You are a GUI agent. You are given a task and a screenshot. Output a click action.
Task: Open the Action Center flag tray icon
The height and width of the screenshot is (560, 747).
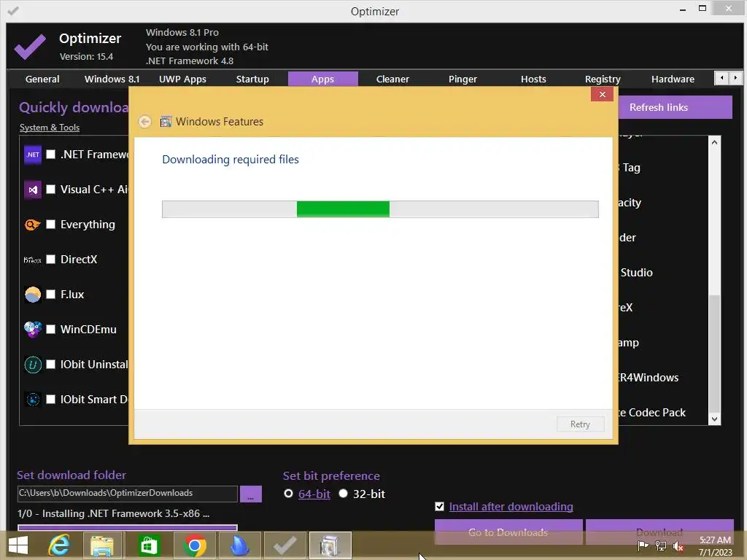(643, 546)
